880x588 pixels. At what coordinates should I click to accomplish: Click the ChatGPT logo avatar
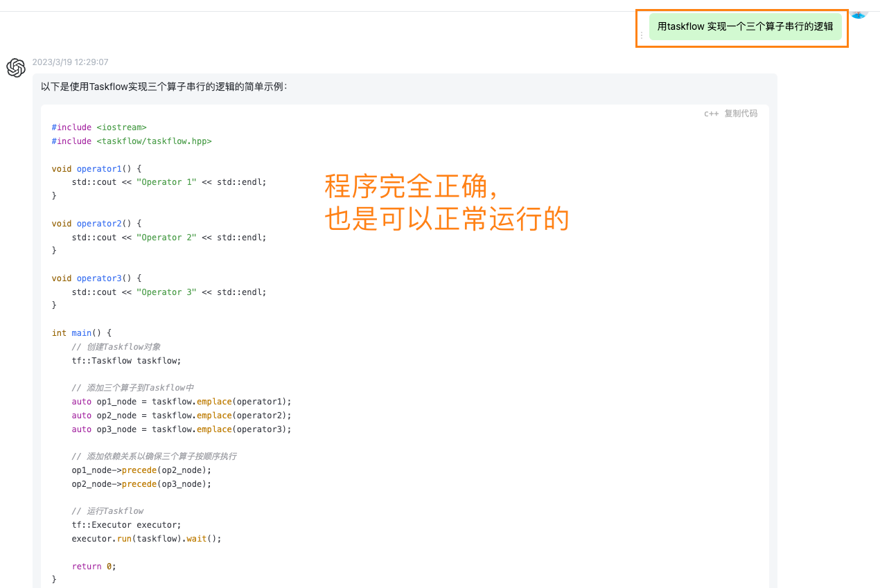point(16,68)
